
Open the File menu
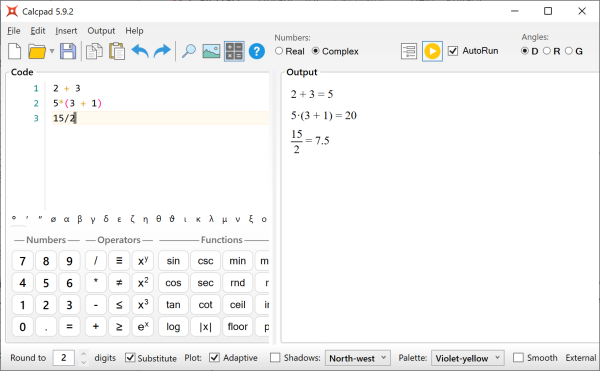tap(14, 31)
